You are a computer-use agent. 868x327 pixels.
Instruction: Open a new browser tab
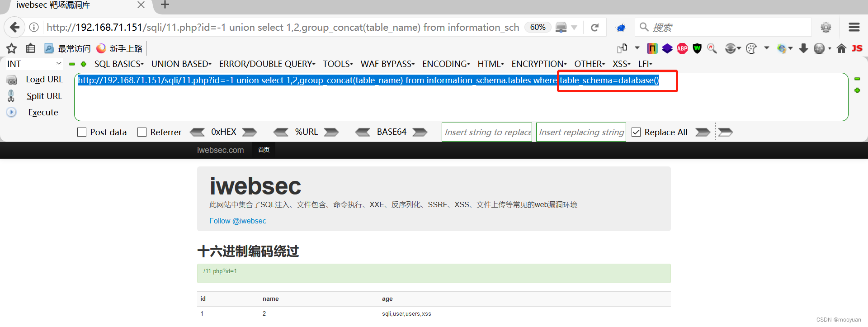tap(165, 5)
